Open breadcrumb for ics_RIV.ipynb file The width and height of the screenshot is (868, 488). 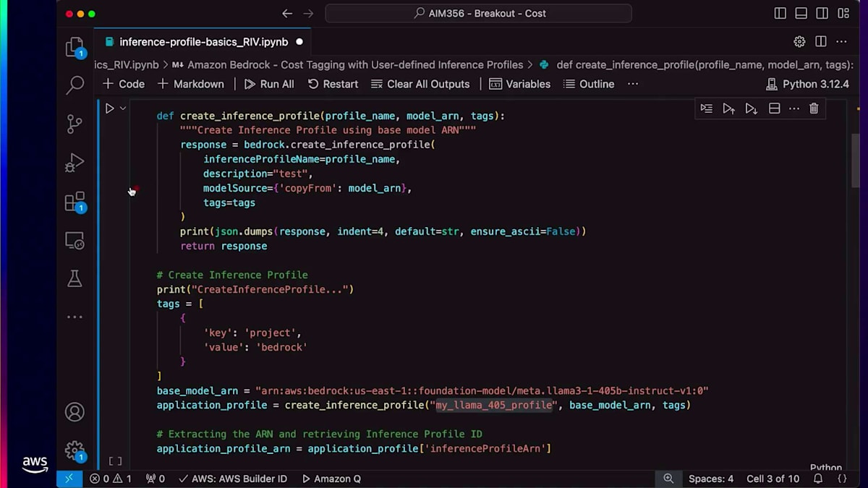pos(126,65)
